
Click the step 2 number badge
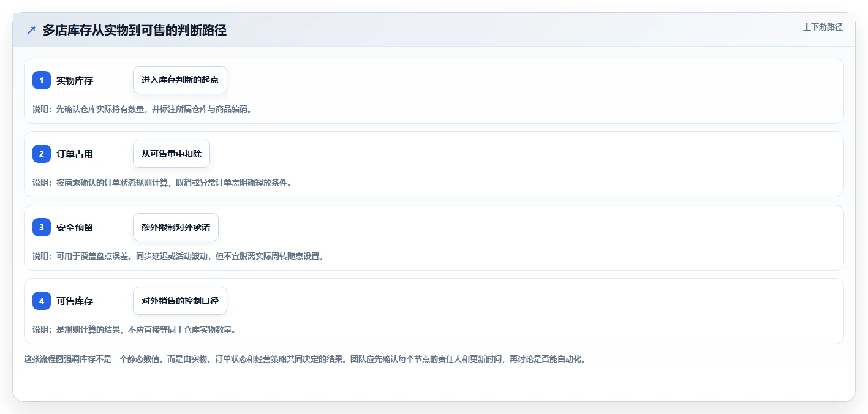pos(42,154)
